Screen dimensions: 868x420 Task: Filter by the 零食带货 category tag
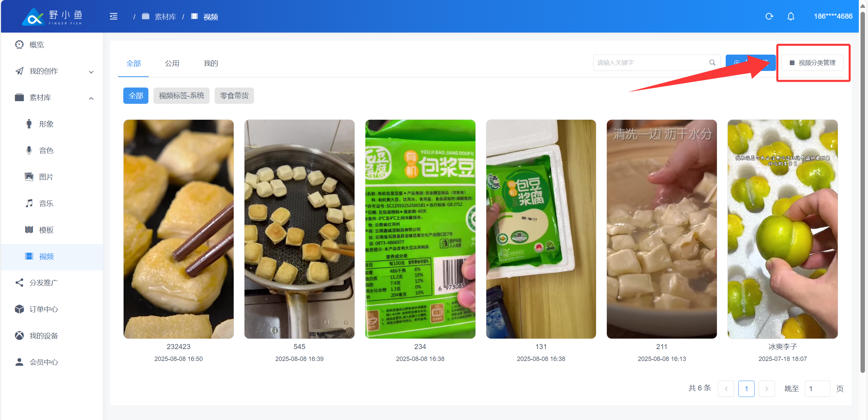point(234,96)
